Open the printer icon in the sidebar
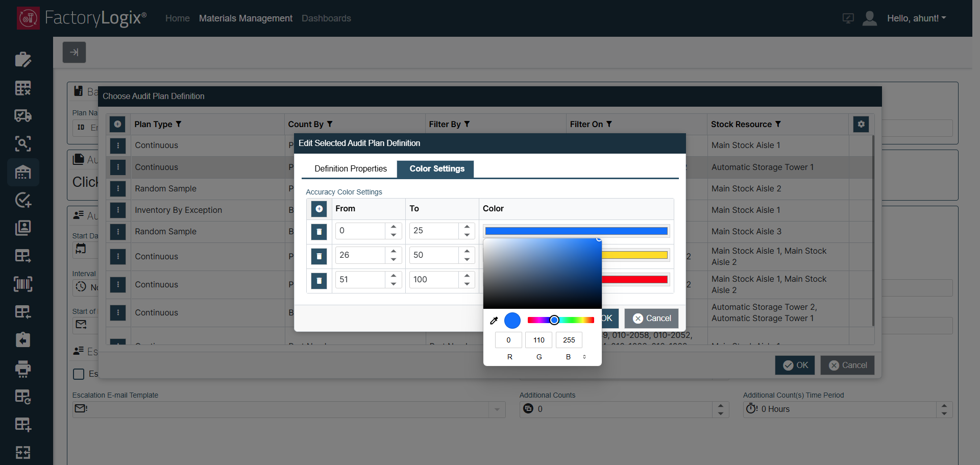 tap(23, 369)
